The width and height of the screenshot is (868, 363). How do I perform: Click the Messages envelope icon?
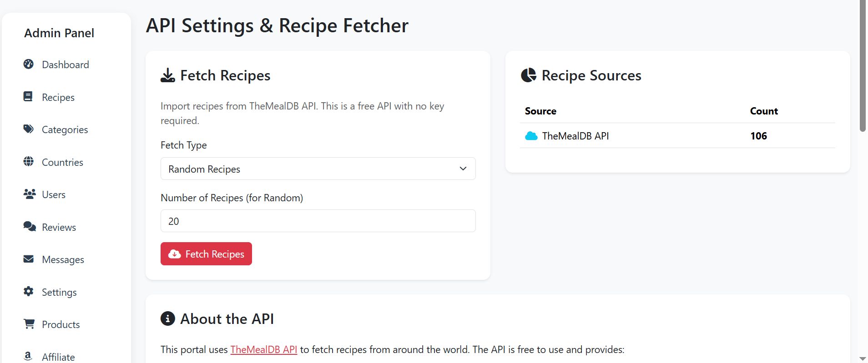pyautogui.click(x=29, y=259)
